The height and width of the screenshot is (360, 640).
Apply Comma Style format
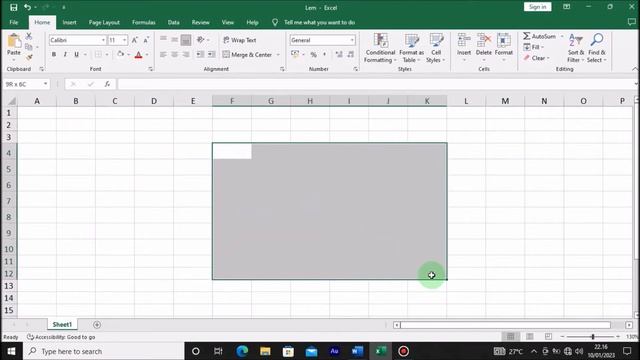tap(324, 54)
